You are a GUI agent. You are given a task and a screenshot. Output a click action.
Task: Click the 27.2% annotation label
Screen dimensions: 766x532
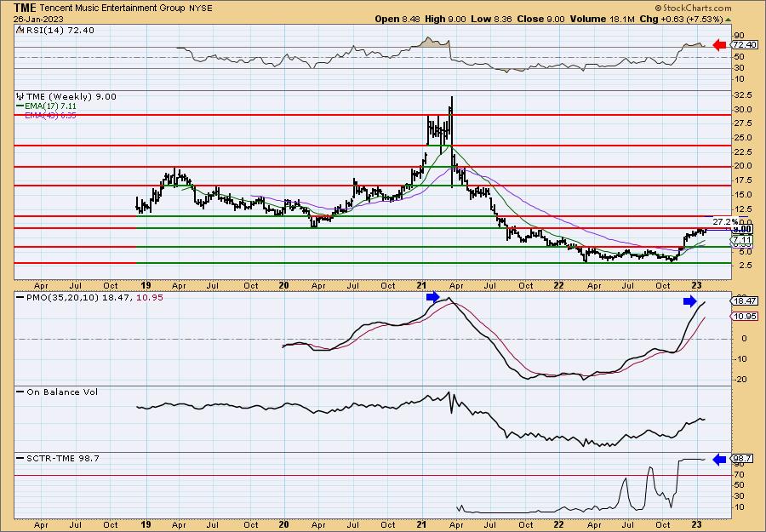[x=725, y=221]
